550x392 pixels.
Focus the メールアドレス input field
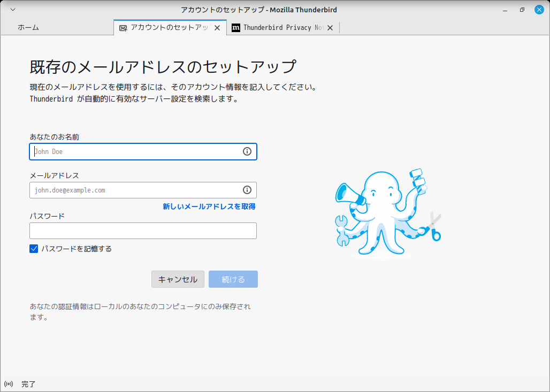[x=143, y=190]
